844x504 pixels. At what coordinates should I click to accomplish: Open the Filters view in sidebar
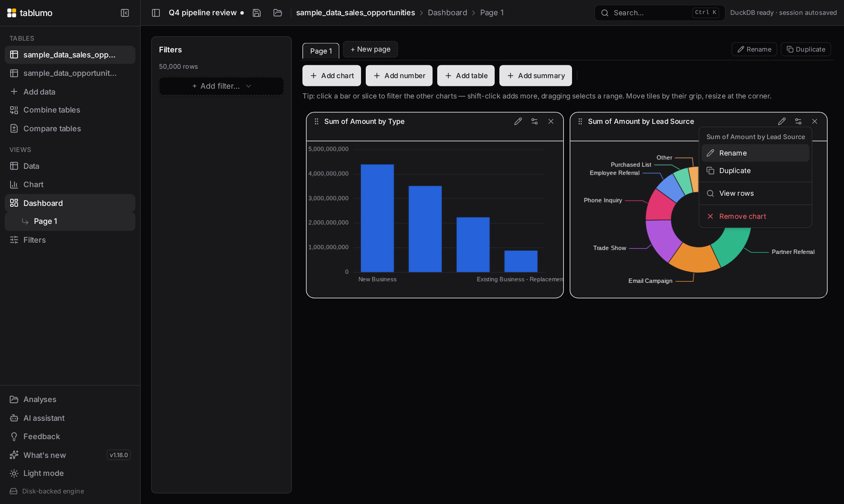[70, 240]
